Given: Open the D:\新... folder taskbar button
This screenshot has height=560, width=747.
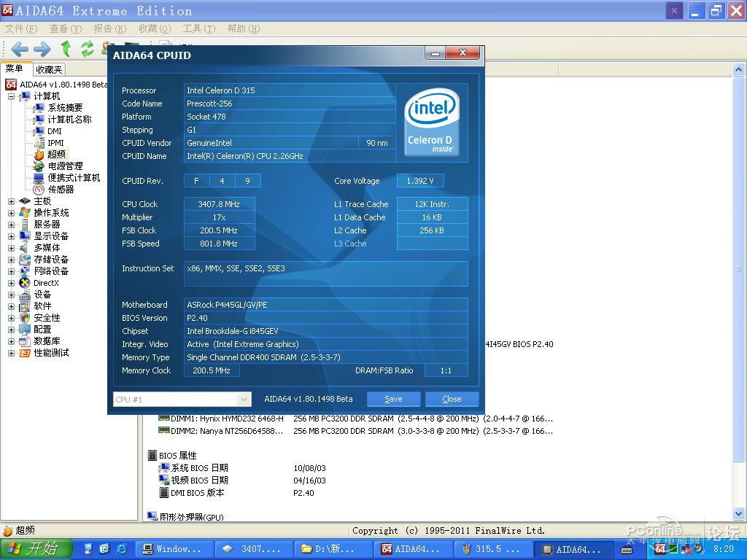Looking at the screenshot, I should pyautogui.click(x=334, y=549).
